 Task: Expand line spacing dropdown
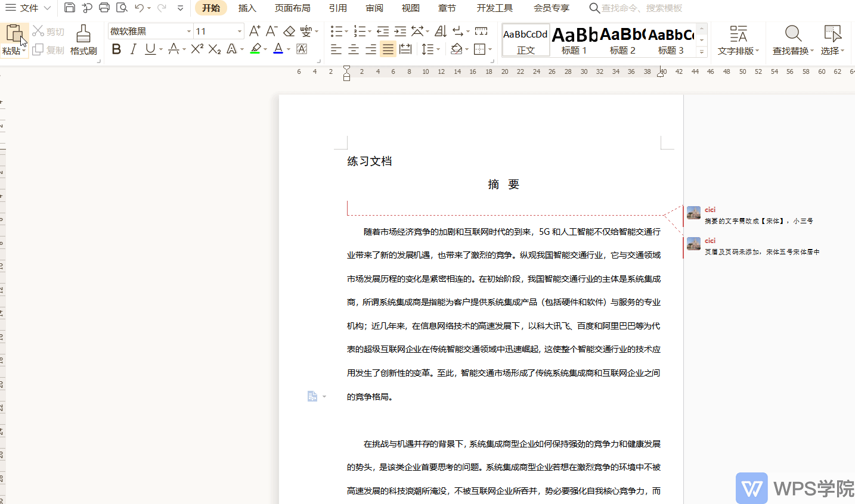pos(438,49)
